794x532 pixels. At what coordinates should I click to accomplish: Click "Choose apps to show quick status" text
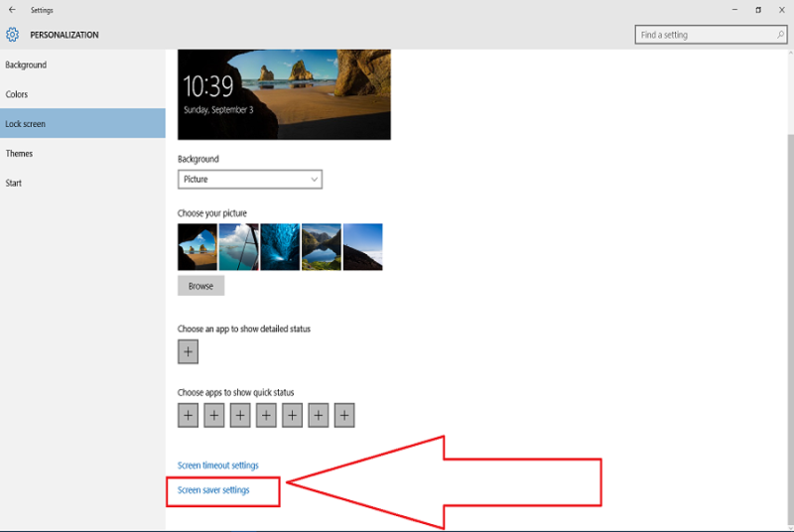[235, 392]
